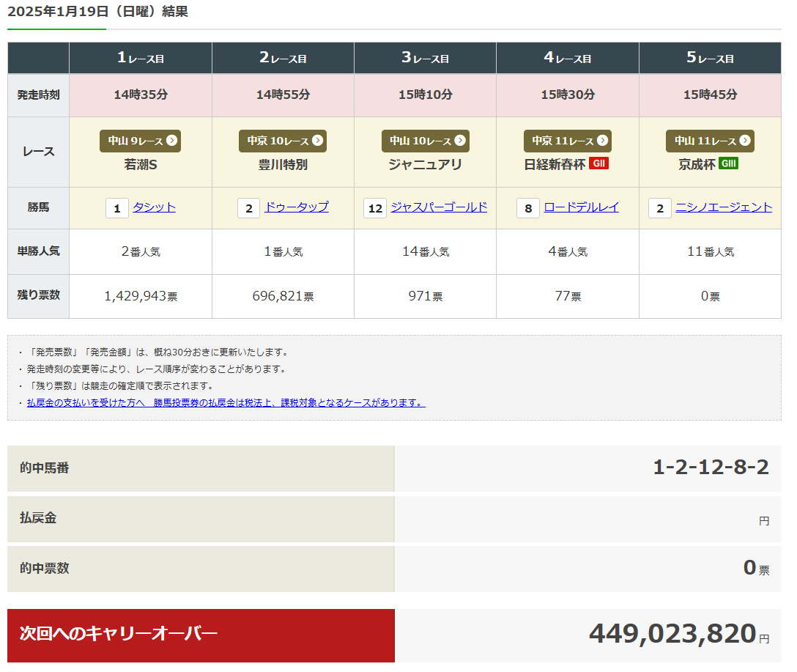Click the arrow icon on 中山 9レース button

[x=171, y=141]
